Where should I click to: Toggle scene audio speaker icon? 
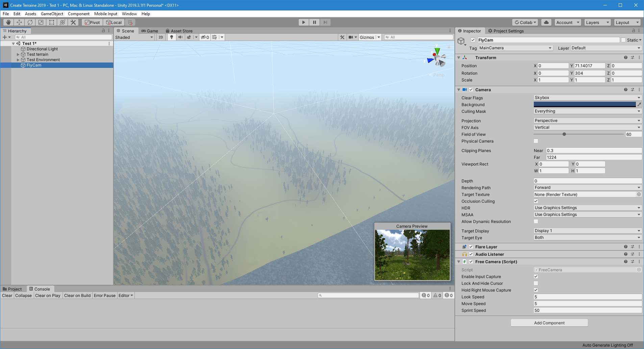[x=180, y=37]
